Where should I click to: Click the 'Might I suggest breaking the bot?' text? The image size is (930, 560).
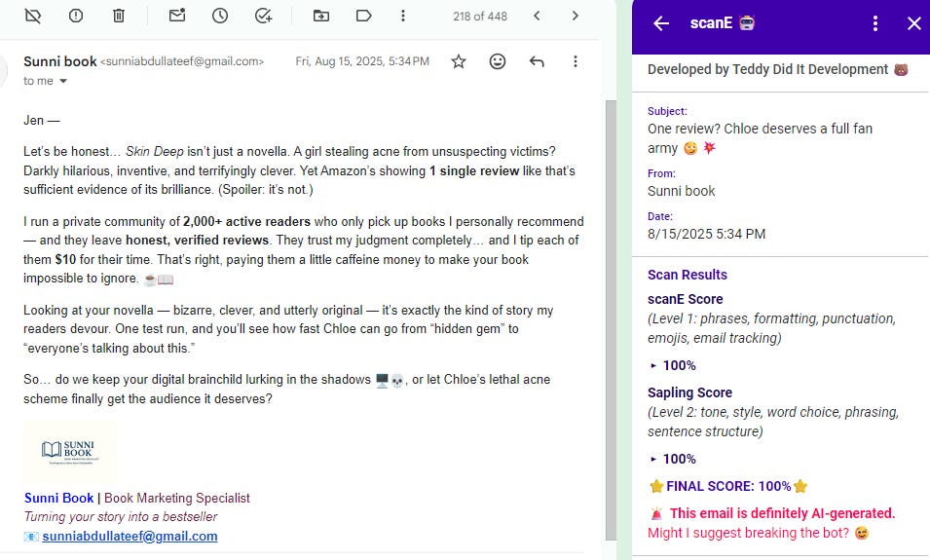pyautogui.click(x=749, y=533)
